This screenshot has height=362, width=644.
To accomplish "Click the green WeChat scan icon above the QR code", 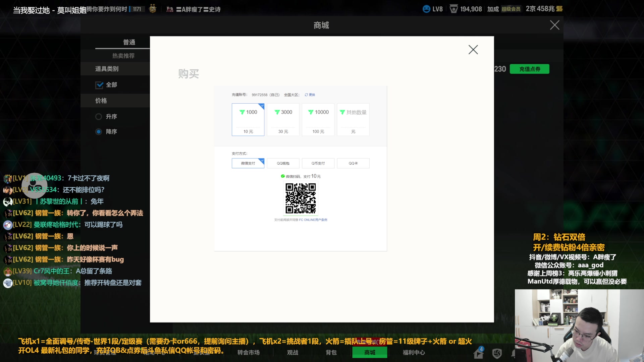I will click(283, 176).
